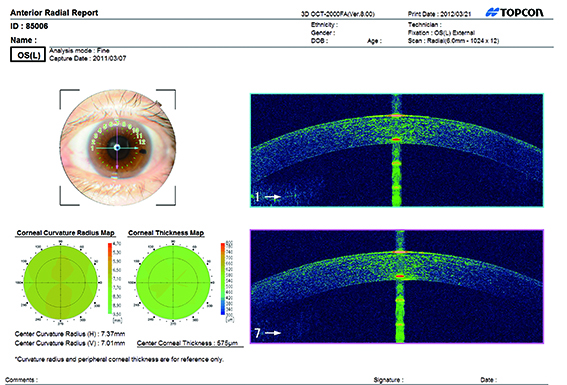This screenshot has width=567, height=385.
Task: Click the curvature radius color scale bar
Action: click(110, 278)
